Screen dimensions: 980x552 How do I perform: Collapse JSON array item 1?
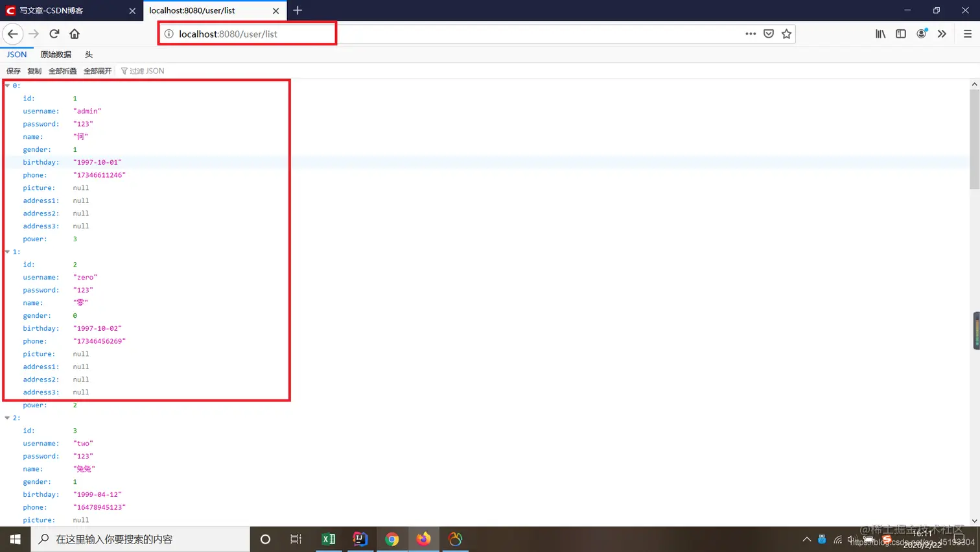[x=8, y=252]
